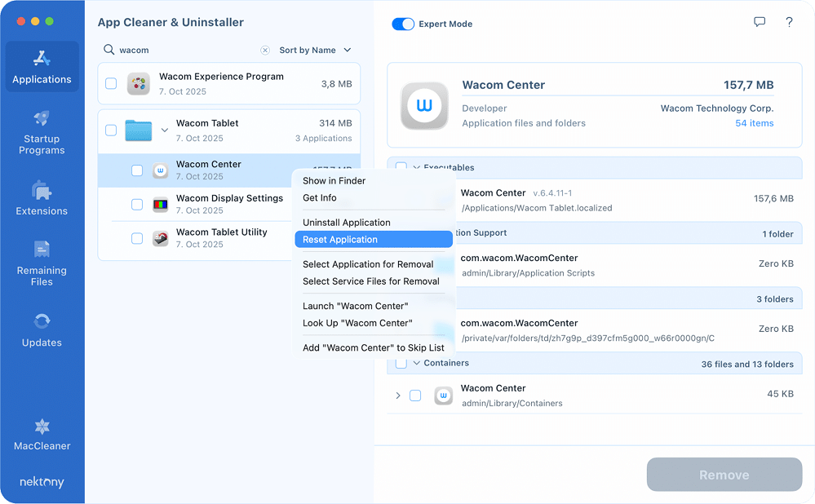Disable Expert Mode
This screenshot has width=815, height=504.
point(405,24)
